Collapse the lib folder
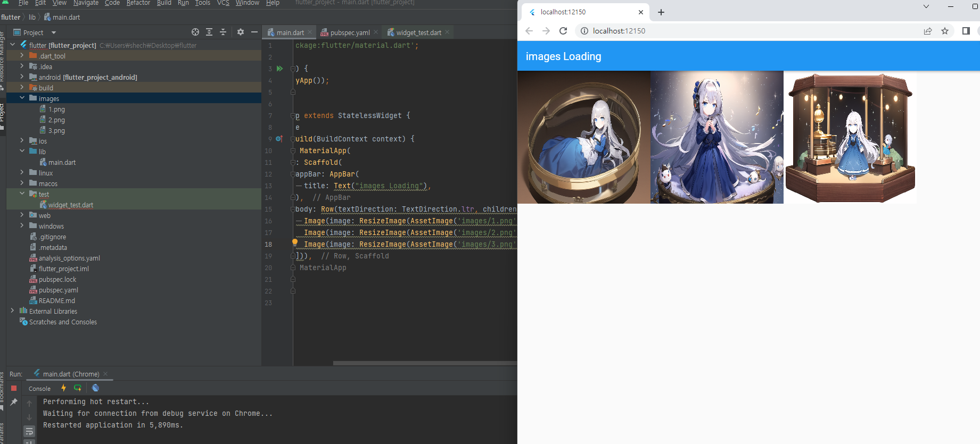This screenshot has height=444, width=980. (22, 151)
